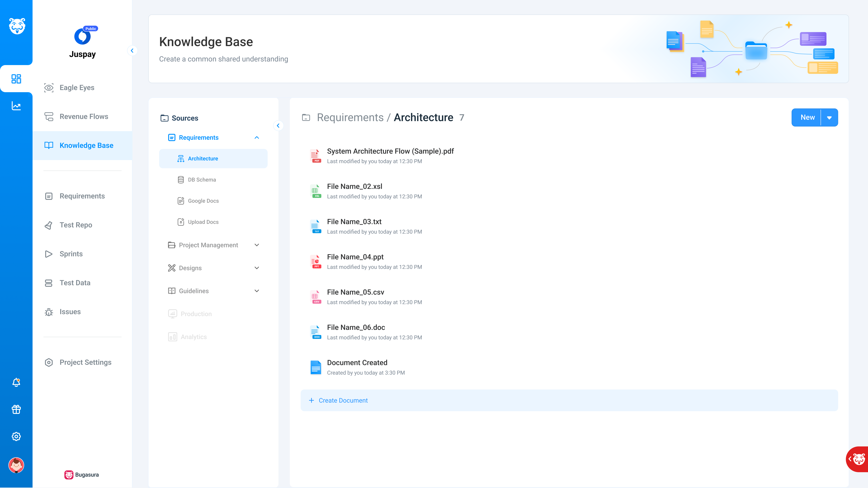Click the user avatar at bottom left
868x488 pixels.
point(16,465)
